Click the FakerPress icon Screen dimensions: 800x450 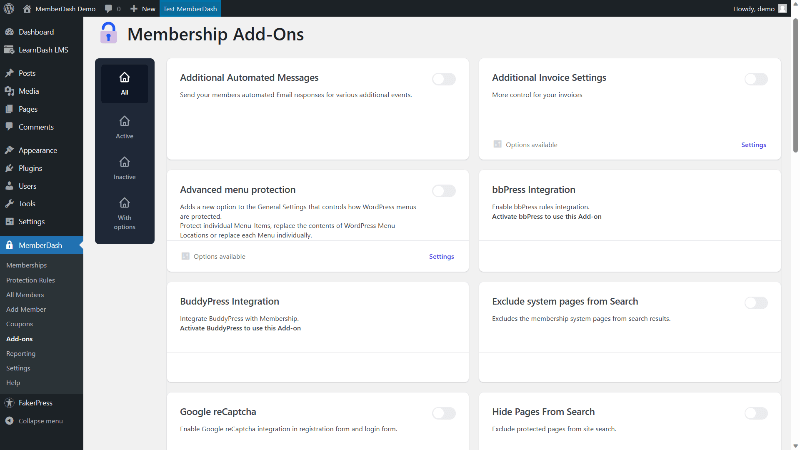[x=9, y=403]
